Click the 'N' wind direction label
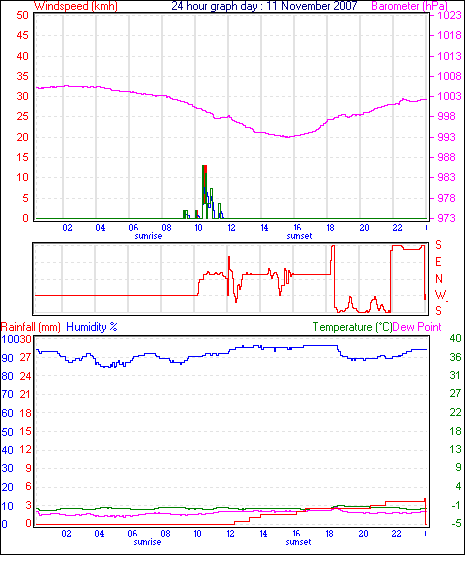Viewport: 466px width, 563px height. point(439,279)
